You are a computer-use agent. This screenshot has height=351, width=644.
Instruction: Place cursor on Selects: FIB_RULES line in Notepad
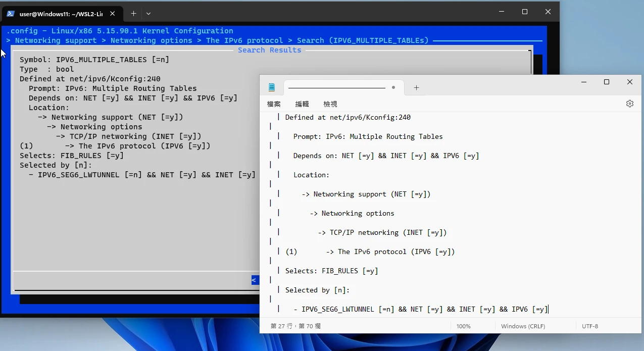pos(331,271)
